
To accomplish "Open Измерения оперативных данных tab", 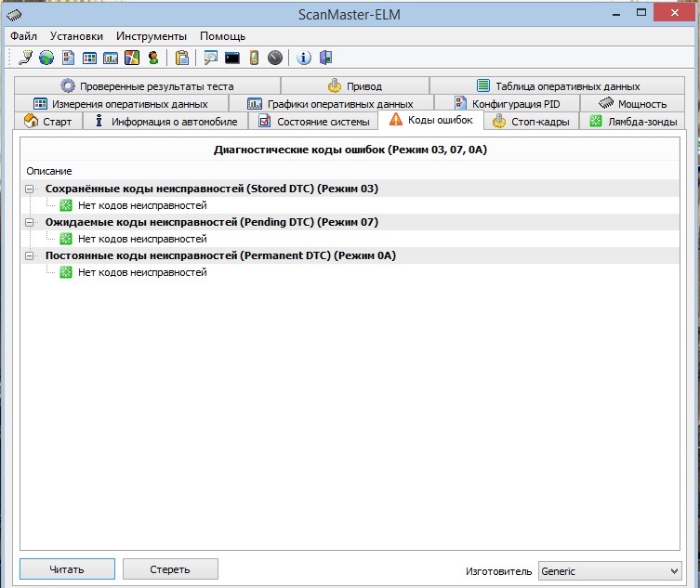I will (121, 103).
